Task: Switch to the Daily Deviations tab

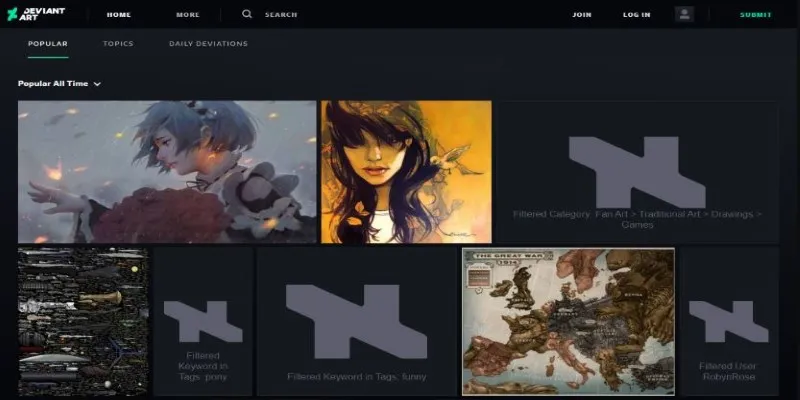Action: point(208,44)
